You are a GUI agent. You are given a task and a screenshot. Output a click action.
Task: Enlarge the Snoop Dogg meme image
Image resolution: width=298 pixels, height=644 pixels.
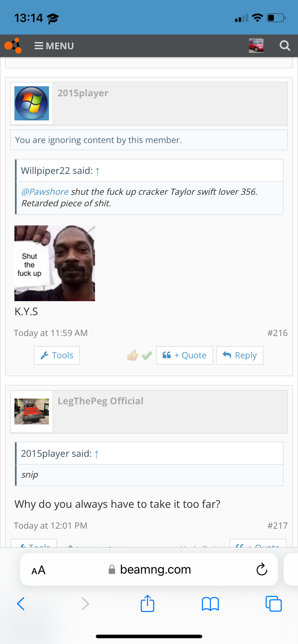coord(55,263)
